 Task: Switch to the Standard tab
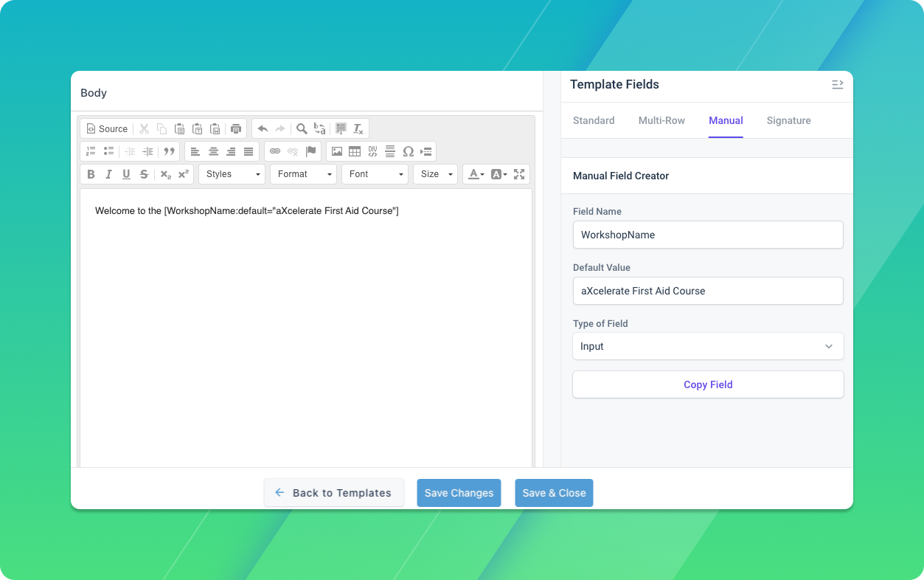point(594,120)
